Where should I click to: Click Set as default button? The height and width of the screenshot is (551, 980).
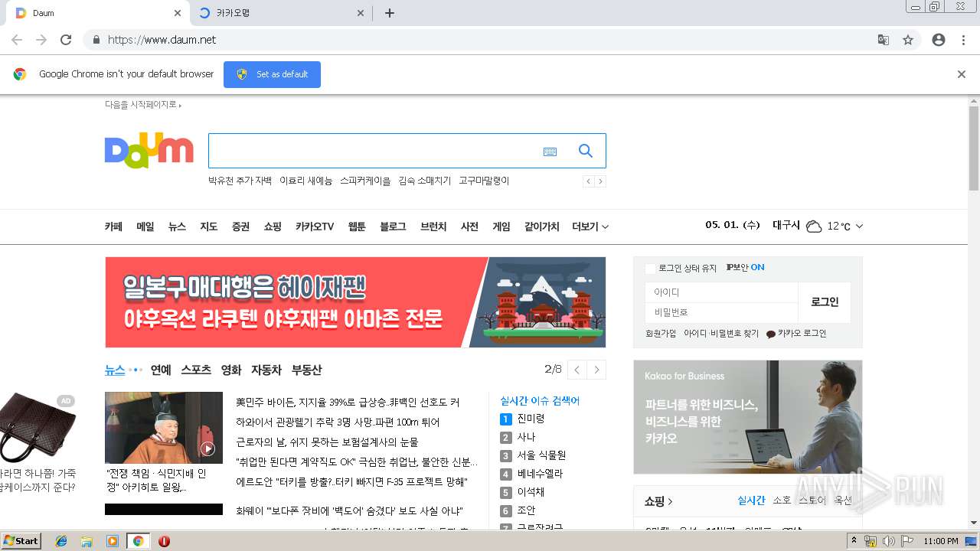[x=272, y=74]
